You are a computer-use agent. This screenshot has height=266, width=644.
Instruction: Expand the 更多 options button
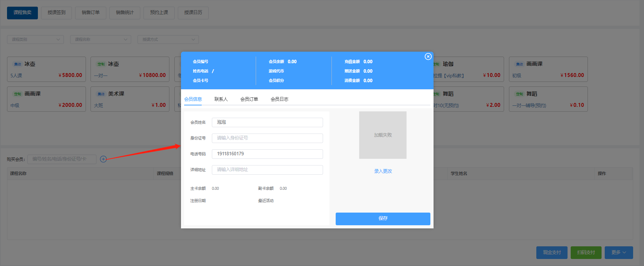click(x=618, y=253)
